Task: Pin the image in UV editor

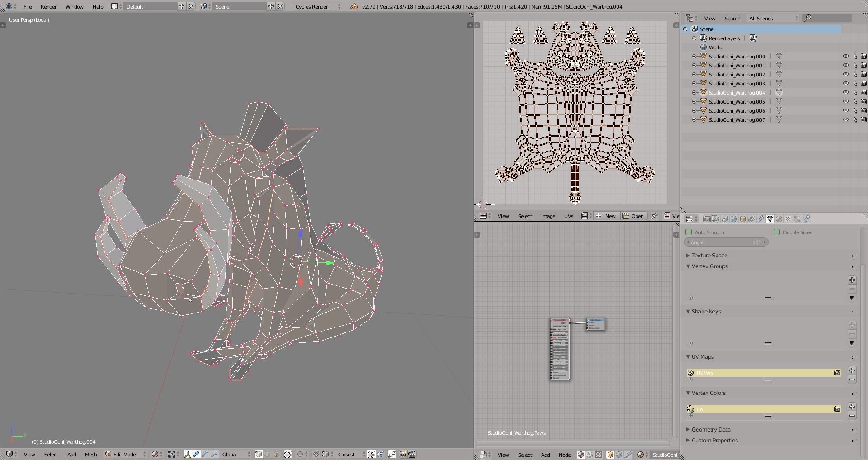Action: pyautogui.click(x=654, y=216)
